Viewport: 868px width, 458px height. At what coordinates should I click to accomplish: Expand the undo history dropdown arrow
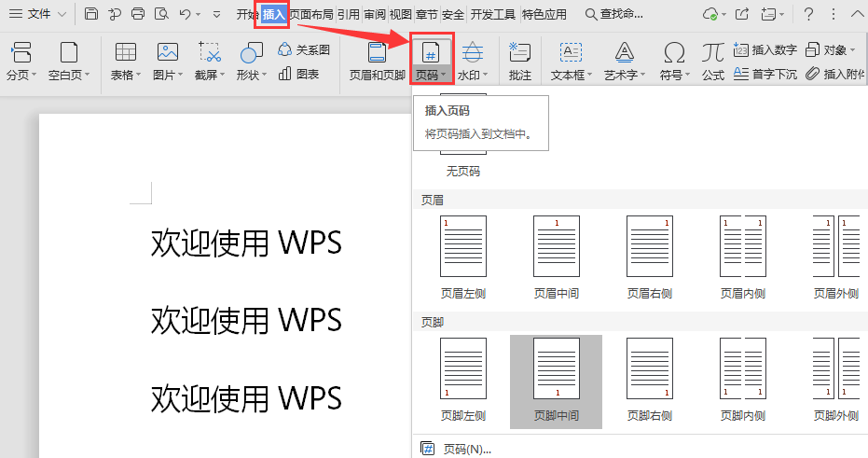tap(199, 14)
